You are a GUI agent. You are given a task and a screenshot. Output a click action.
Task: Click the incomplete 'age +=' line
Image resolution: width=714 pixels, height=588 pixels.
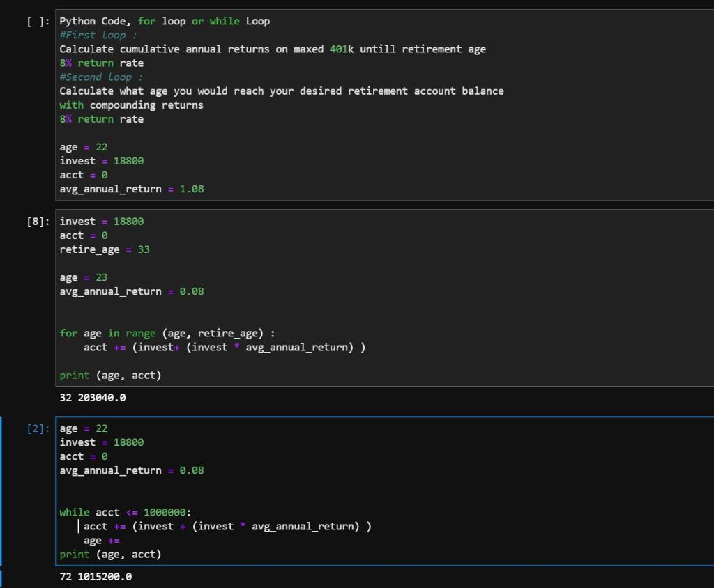click(x=102, y=541)
